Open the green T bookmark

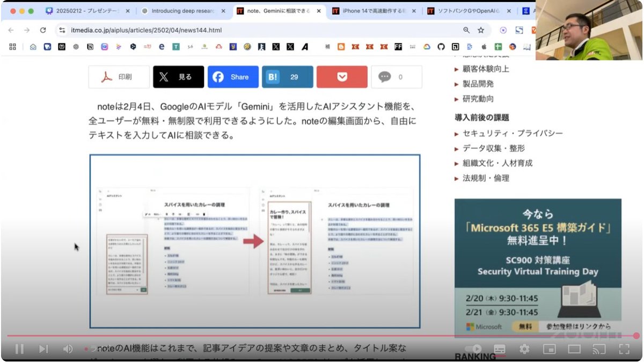[176, 47]
